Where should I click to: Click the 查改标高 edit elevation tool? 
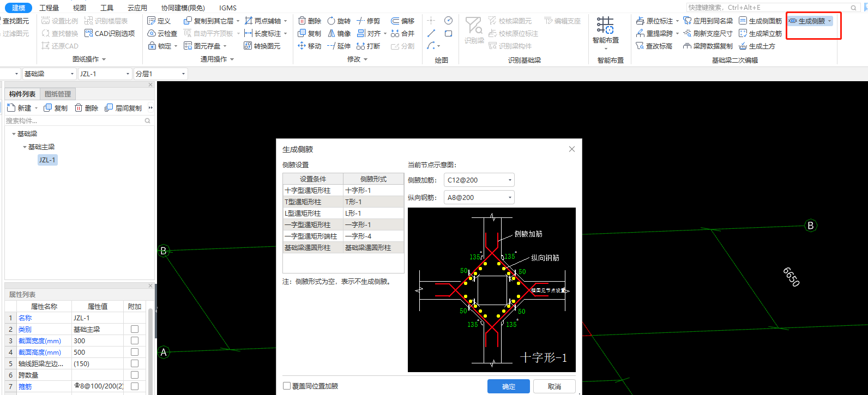(x=654, y=46)
